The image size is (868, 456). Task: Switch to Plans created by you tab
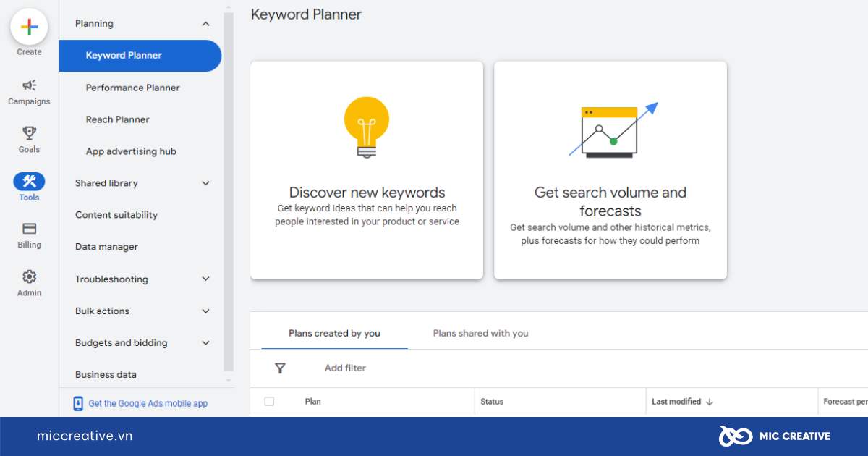click(334, 334)
